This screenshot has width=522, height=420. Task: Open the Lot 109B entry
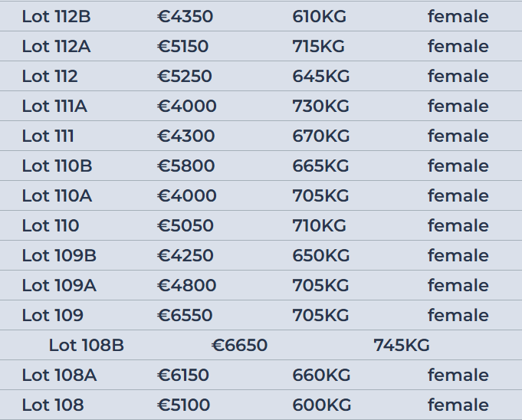(x=59, y=255)
